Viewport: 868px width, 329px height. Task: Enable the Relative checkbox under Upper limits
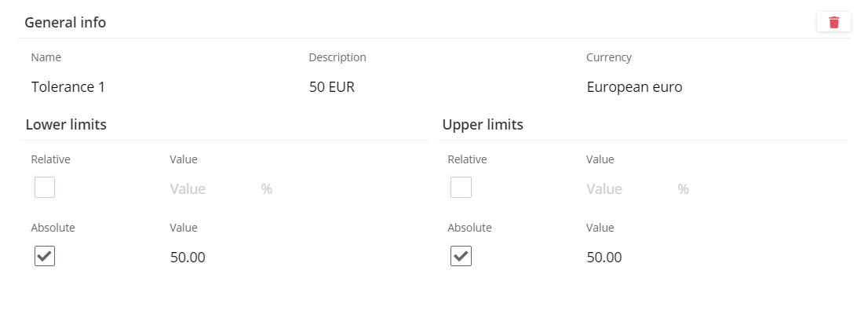pyautogui.click(x=461, y=188)
